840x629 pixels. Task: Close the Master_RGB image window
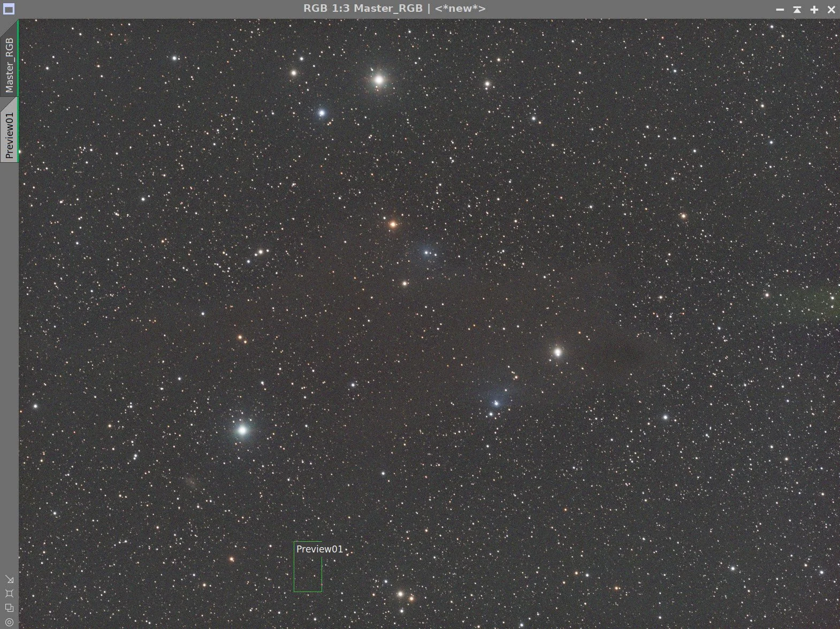[x=831, y=9]
